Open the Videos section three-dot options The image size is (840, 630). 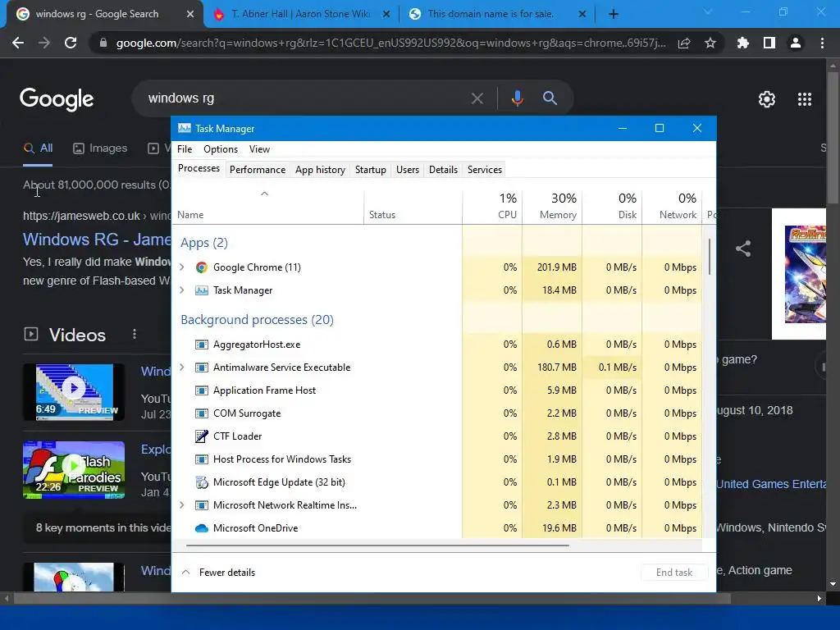pos(135,335)
